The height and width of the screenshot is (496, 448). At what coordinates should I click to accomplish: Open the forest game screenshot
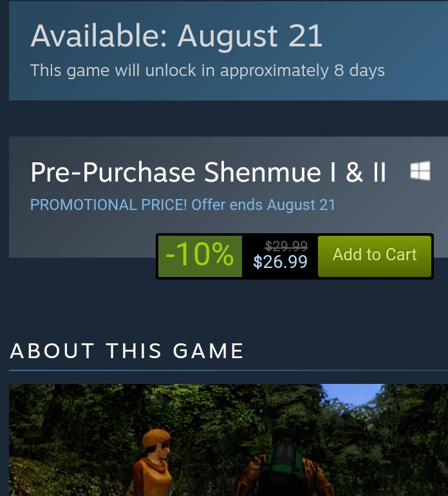tap(229, 440)
